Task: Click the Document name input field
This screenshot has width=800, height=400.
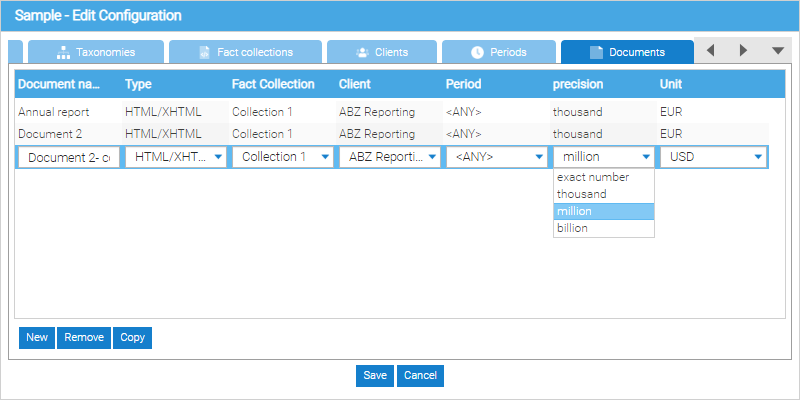Action: pyautogui.click(x=69, y=157)
